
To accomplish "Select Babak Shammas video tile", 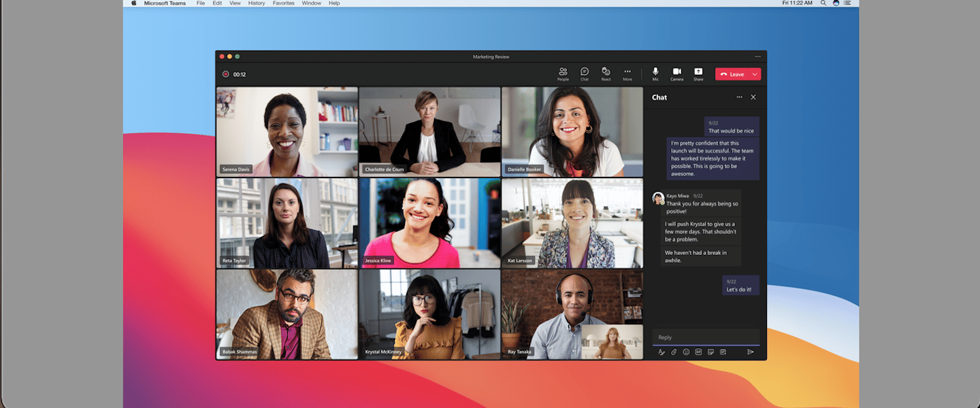I will tap(287, 314).
